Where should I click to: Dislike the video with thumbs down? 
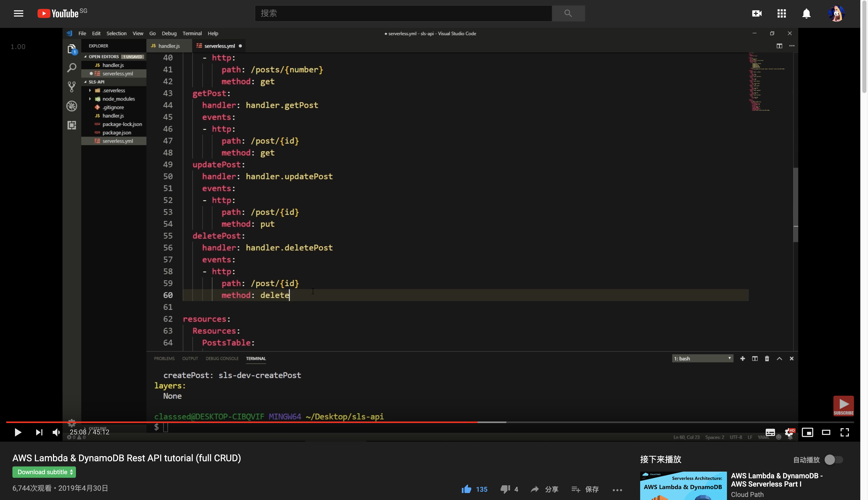pyautogui.click(x=505, y=489)
